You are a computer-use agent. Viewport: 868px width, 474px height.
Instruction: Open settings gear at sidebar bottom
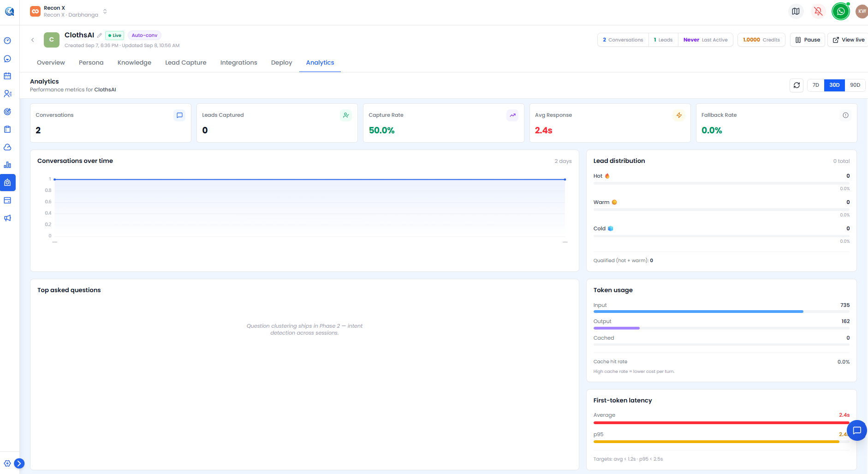tap(7, 463)
